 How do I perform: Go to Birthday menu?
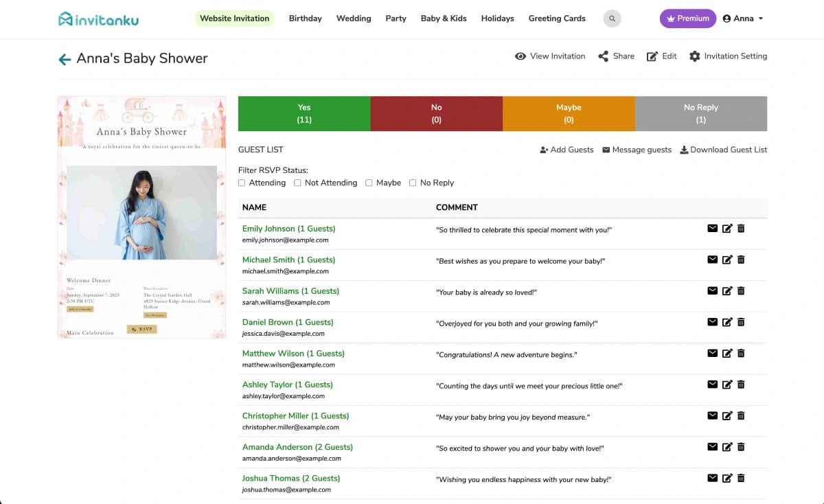pos(306,19)
